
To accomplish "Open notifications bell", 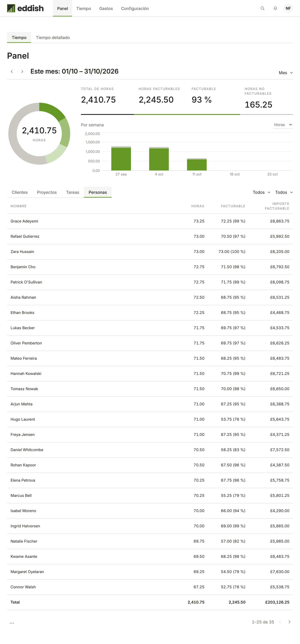I will click(x=275, y=8).
